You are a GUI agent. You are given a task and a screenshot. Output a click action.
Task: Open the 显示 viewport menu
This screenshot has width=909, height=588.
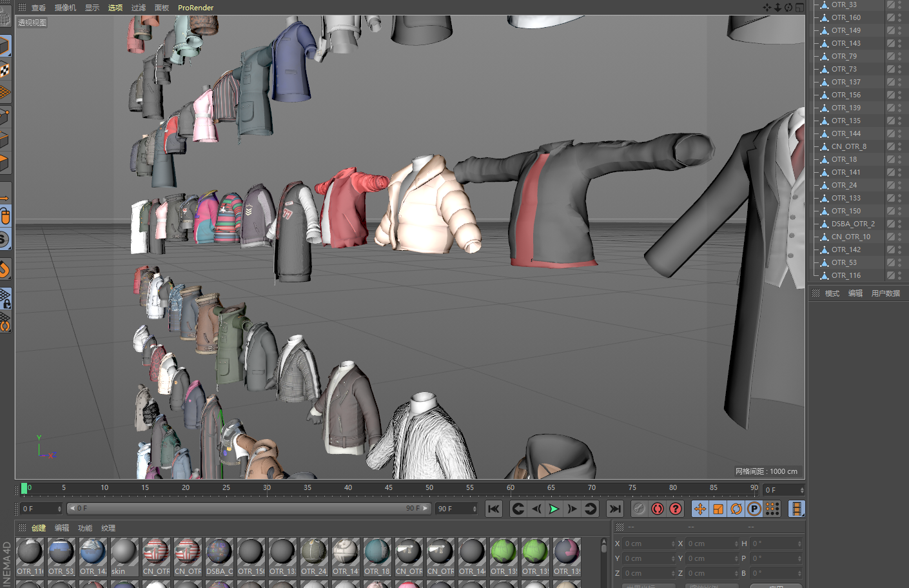pos(92,8)
